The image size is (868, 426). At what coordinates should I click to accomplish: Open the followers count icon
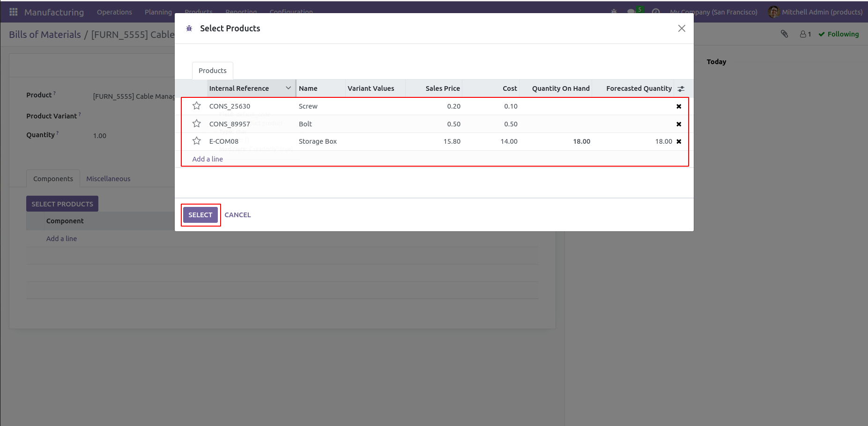[x=805, y=34]
